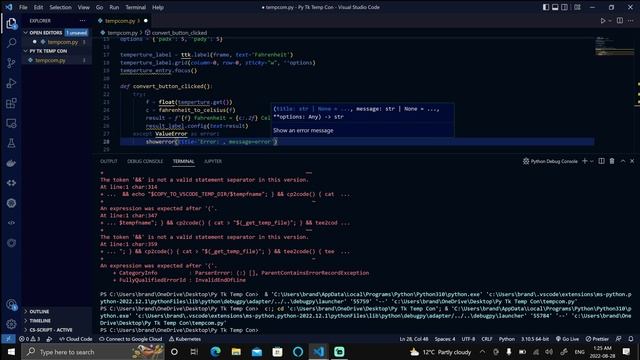Click Kubernetes in status bar

click(185, 339)
